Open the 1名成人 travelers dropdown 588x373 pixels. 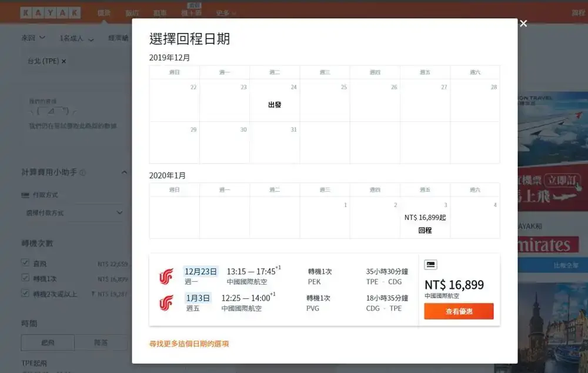pyautogui.click(x=76, y=38)
